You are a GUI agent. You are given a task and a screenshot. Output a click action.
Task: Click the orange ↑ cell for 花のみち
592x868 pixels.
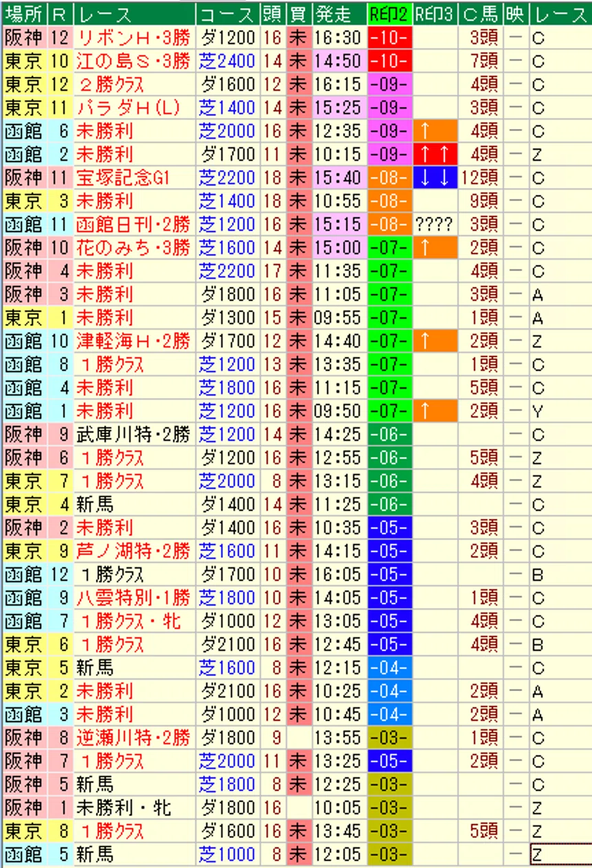click(435, 248)
